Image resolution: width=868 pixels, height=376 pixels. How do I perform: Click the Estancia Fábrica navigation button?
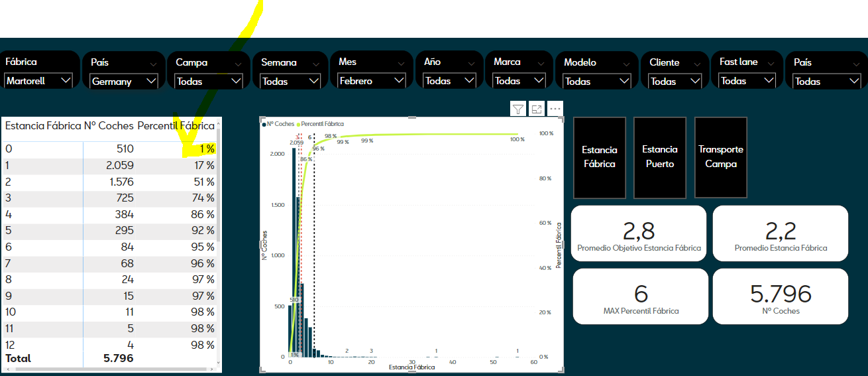(x=600, y=157)
